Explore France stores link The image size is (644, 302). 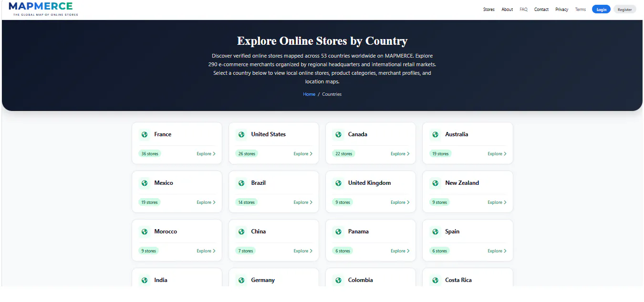click(x=206, y=154)
